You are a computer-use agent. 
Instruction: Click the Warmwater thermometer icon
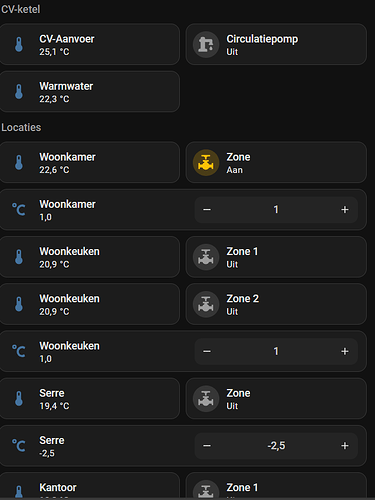(x=19, y=92)
